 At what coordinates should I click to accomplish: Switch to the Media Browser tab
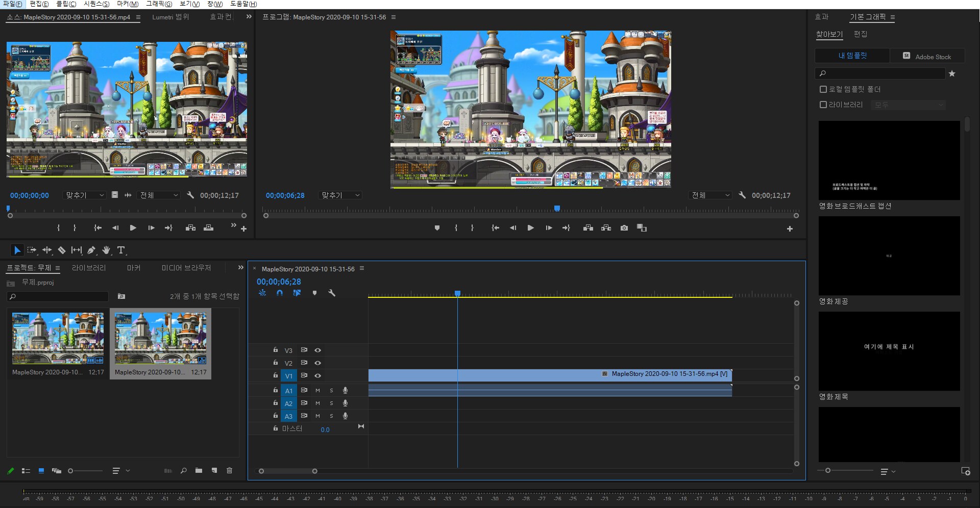pyautogui.click(x=186, y=268)
